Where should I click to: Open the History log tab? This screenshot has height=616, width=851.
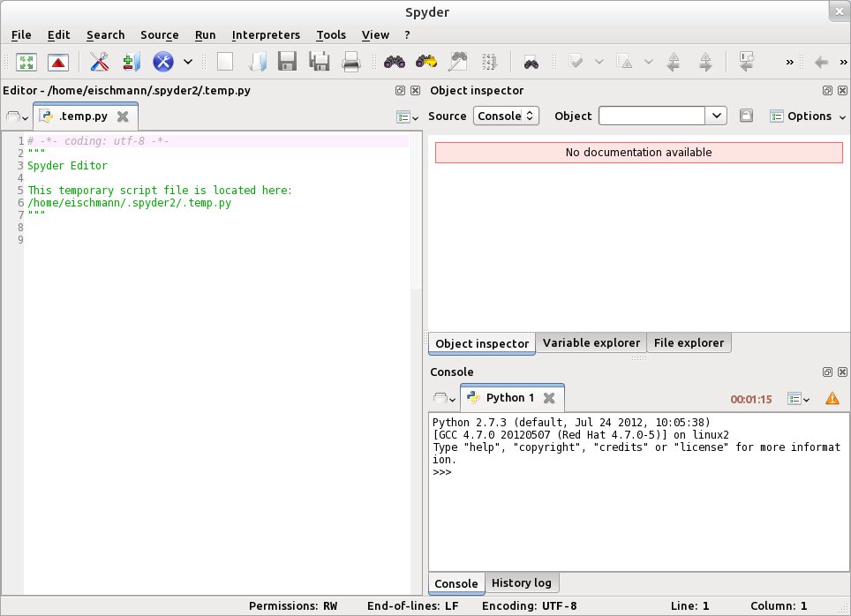521,582
